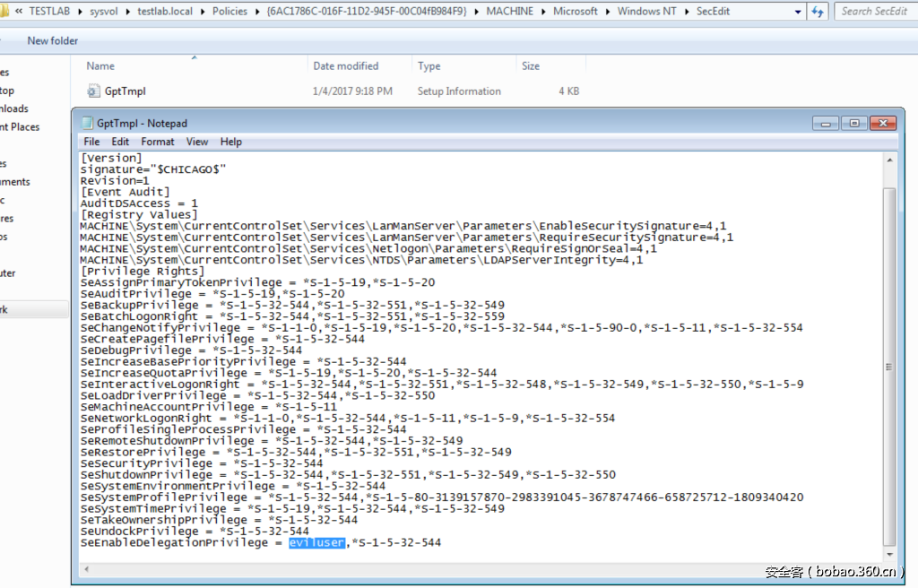Click SecEdit breadcrumb segment

click(713, 11)
